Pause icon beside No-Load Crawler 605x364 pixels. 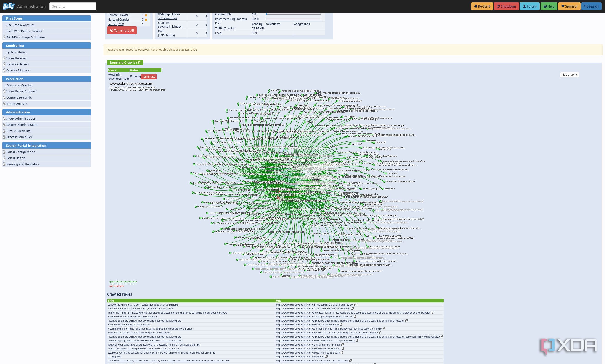pyautogui.click(x=146, y=20)
